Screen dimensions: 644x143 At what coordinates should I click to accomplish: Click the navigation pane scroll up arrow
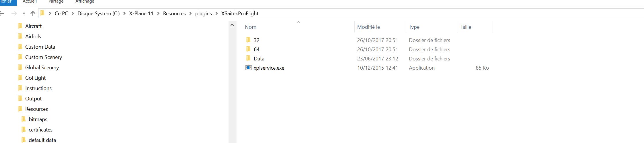coord(232,25)
